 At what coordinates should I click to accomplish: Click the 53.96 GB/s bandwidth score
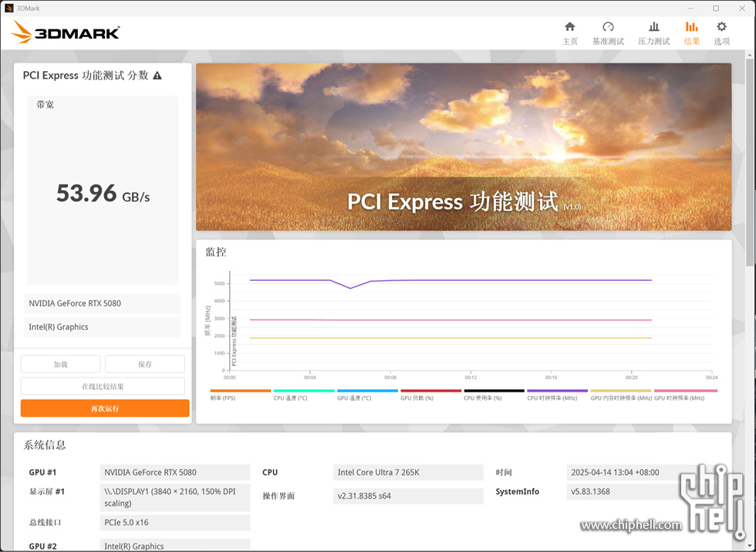coord(103,194)
